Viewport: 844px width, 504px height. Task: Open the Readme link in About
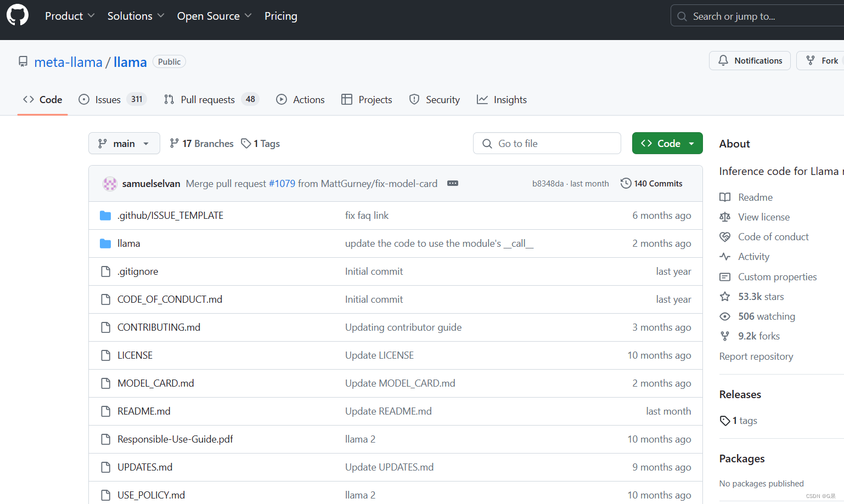coord(746,197)
